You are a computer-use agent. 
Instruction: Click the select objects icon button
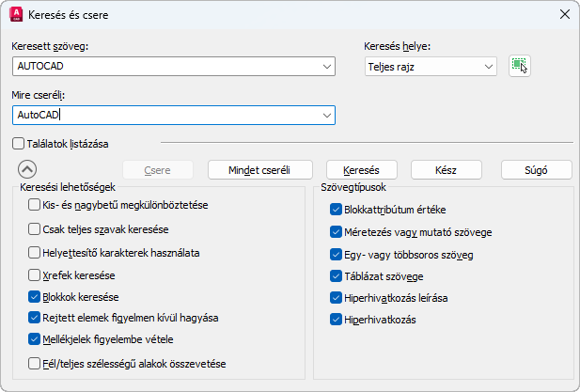click(519, 66)
